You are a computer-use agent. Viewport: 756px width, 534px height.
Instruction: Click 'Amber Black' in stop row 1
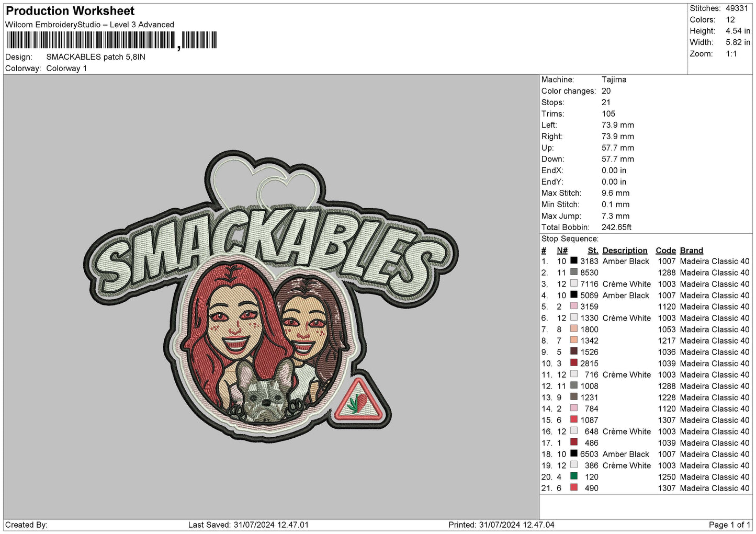click(626, 261)
